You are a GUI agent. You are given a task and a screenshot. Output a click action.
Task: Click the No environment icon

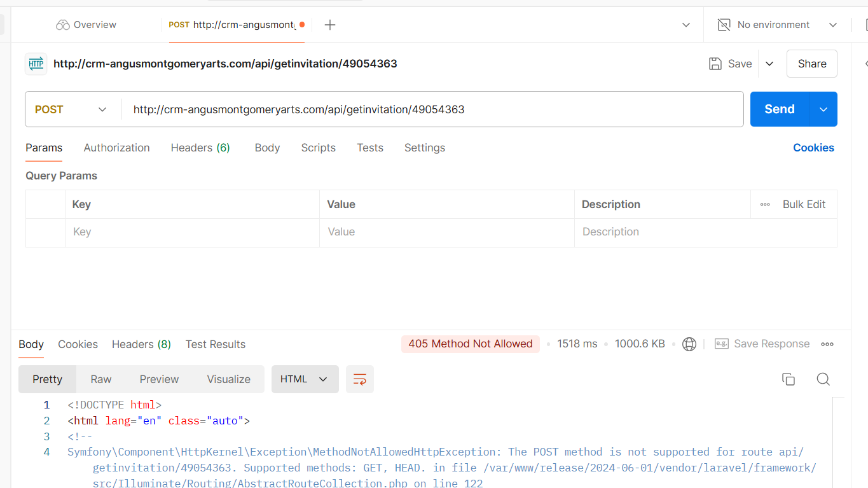coord(724,25)
